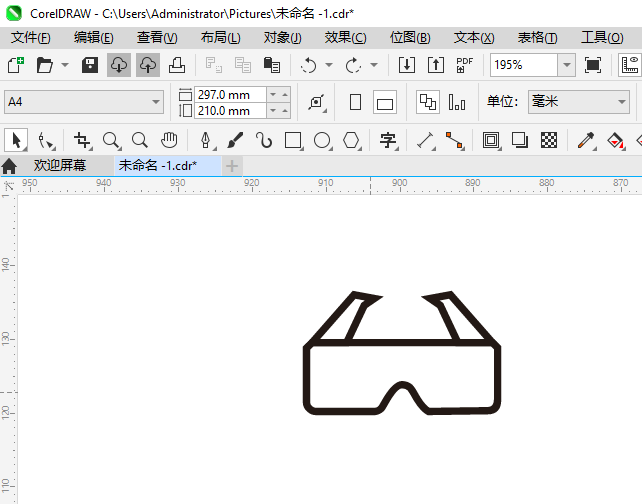Viewport: 642px width, 504px height.
Task: Select the Pan hand tool
Action: (x=169, y=140)
